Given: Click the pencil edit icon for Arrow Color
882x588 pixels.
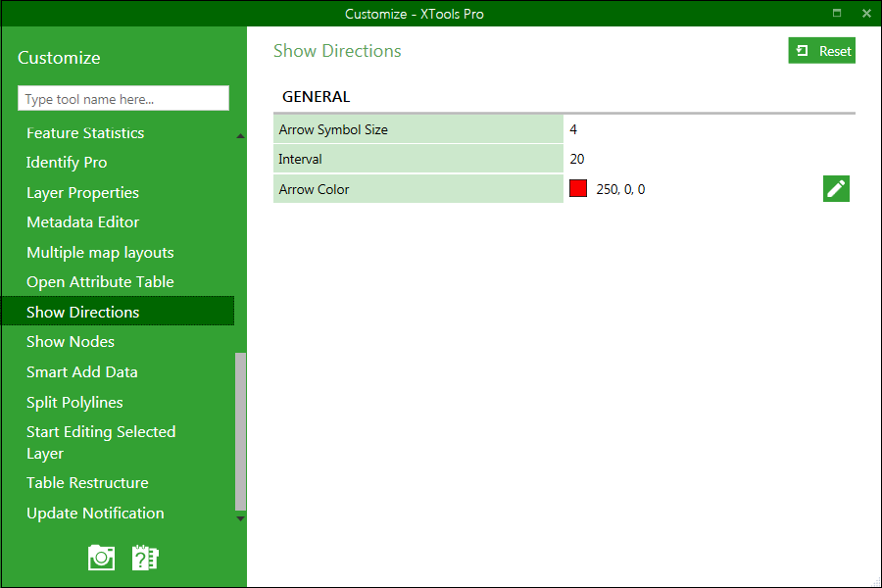Looking at the screenshot, I should pyautogui.click(x=836, y=188).
